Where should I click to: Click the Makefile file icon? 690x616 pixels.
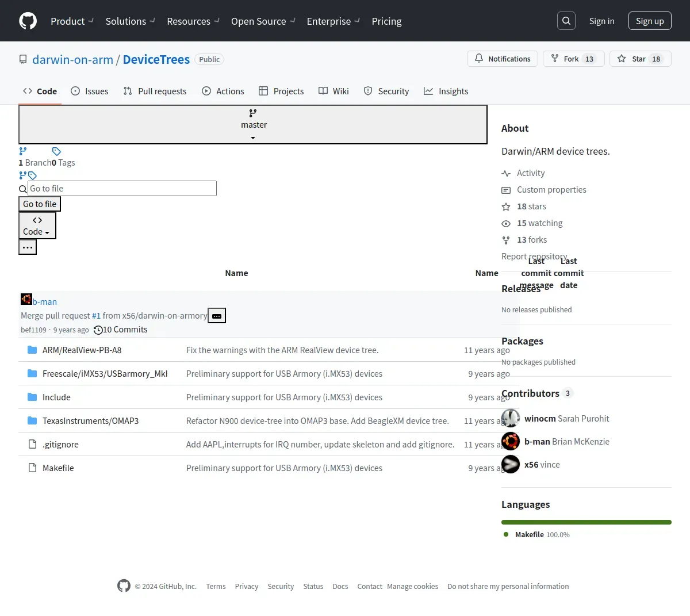pyautogui.click(x=32, y=468)
